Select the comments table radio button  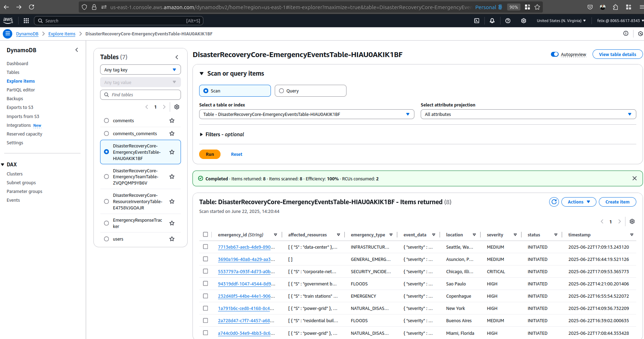click(x=106, y=120)
